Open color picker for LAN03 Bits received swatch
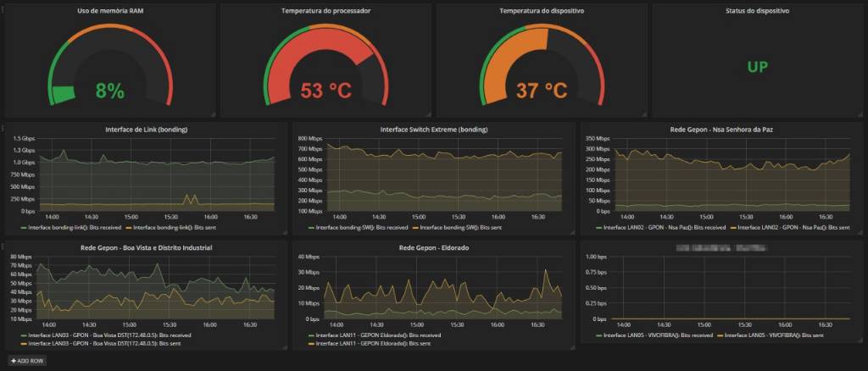This screenshot has height=371, width=868. (x=23, y=335)
